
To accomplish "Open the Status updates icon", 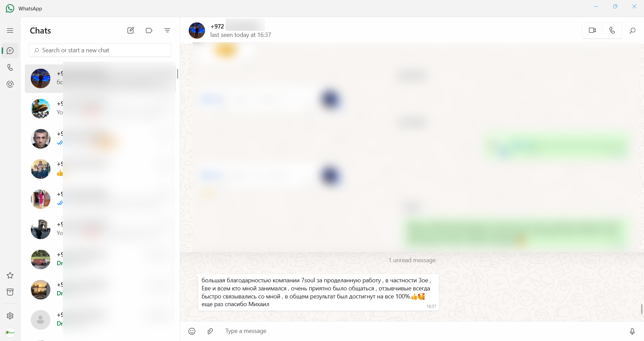I will (x=10, y=84).
